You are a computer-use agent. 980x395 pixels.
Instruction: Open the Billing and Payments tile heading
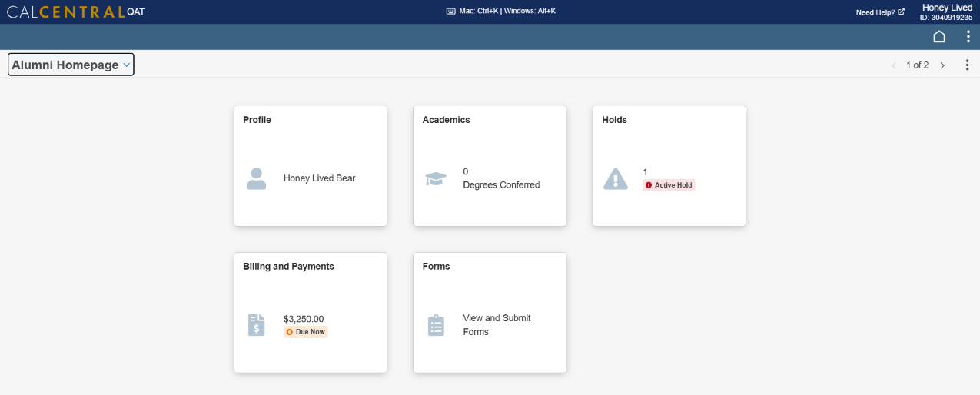point(288,267)
